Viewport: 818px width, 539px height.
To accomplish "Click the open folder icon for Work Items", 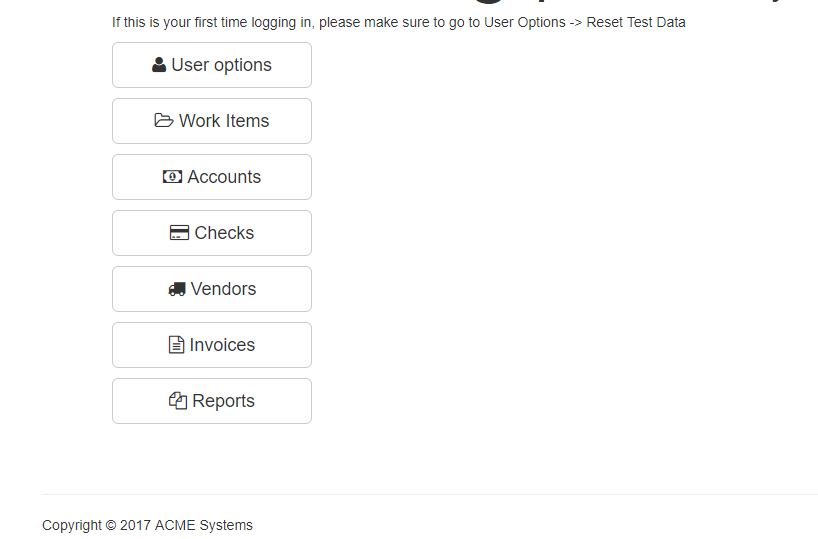I will (x=164, y=121).
